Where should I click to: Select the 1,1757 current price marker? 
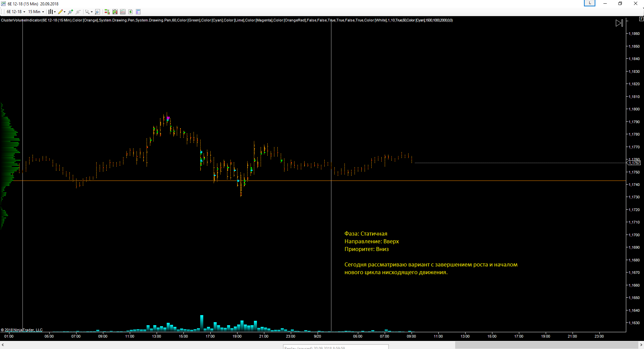[634, 163]
